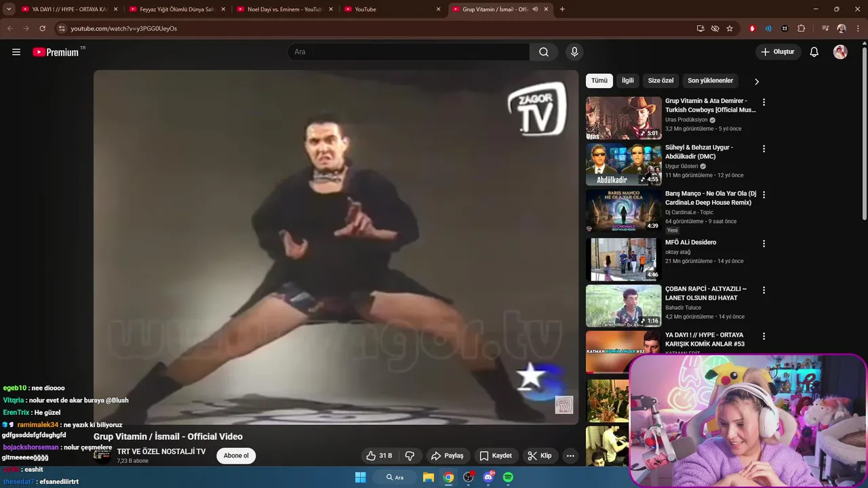868x488 pixels.
Task: Open options for Barış Manço remix video
Action: [x=764, y=195]
